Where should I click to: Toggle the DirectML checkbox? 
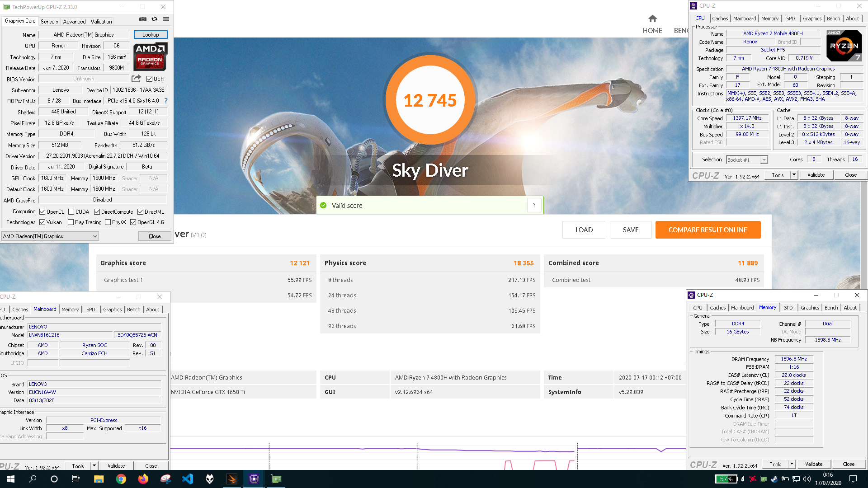[x=140, y=211]
